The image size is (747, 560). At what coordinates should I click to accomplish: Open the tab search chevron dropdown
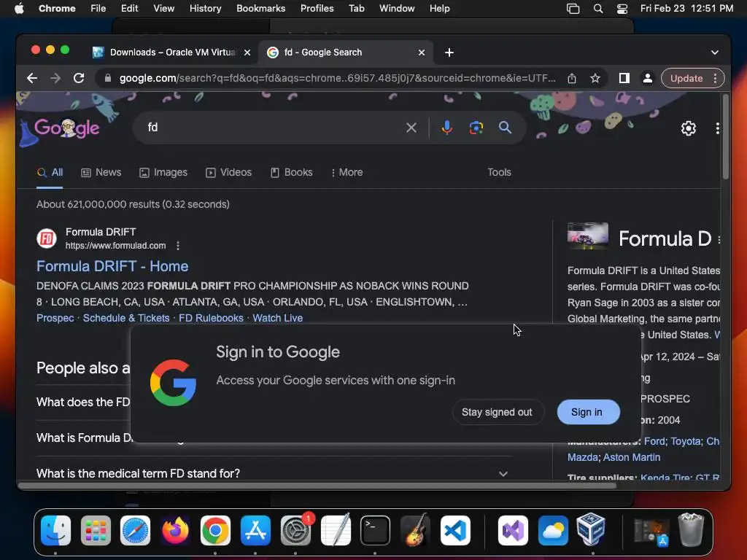[715, 52]
